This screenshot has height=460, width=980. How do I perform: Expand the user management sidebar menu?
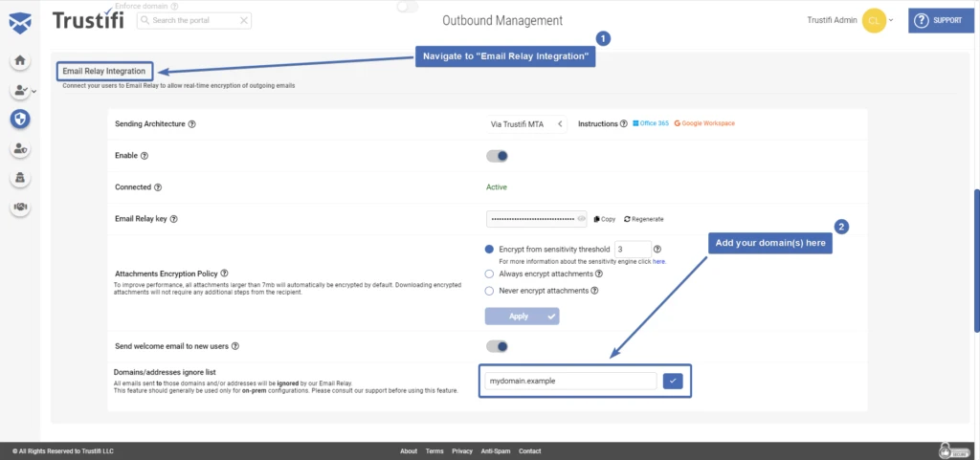tap(22, 91)
